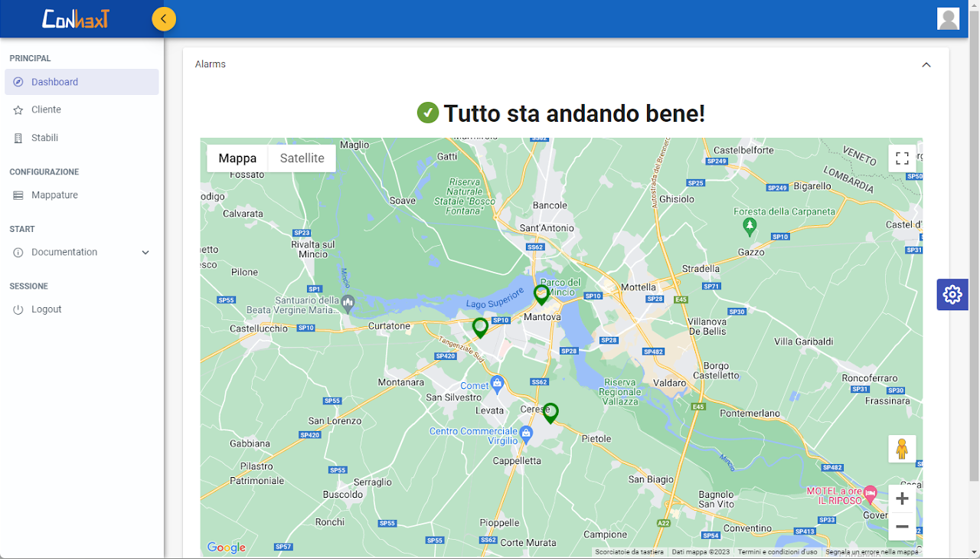
Task: Open Mappature configuration
Action: pyautogui.click(x=54, y=195)
